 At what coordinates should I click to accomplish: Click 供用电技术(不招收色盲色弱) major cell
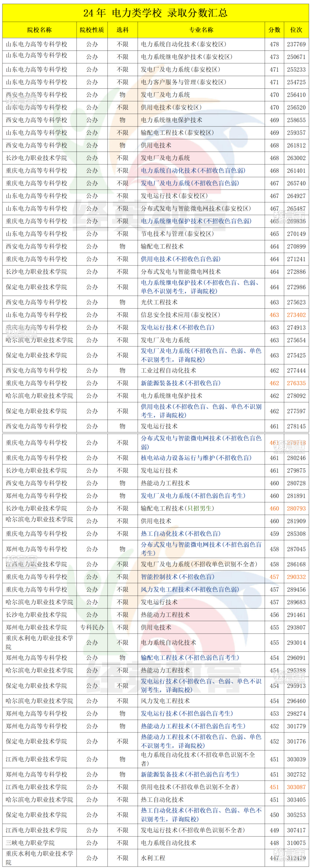pos(181,259)
